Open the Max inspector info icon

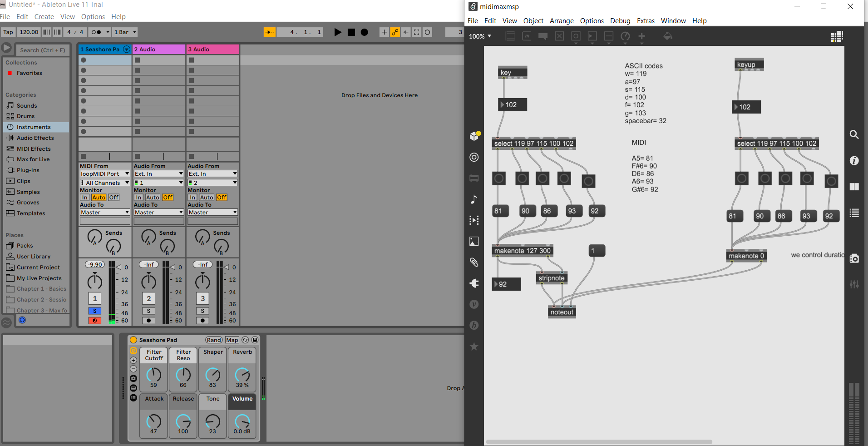click(854, 160)
